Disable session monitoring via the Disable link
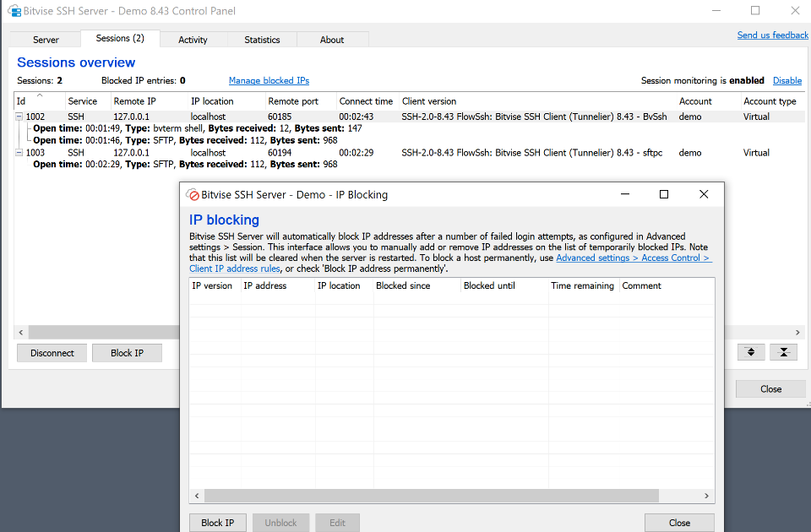The height and width of the screenshot is (532, 811). click(x=787, y=81)
